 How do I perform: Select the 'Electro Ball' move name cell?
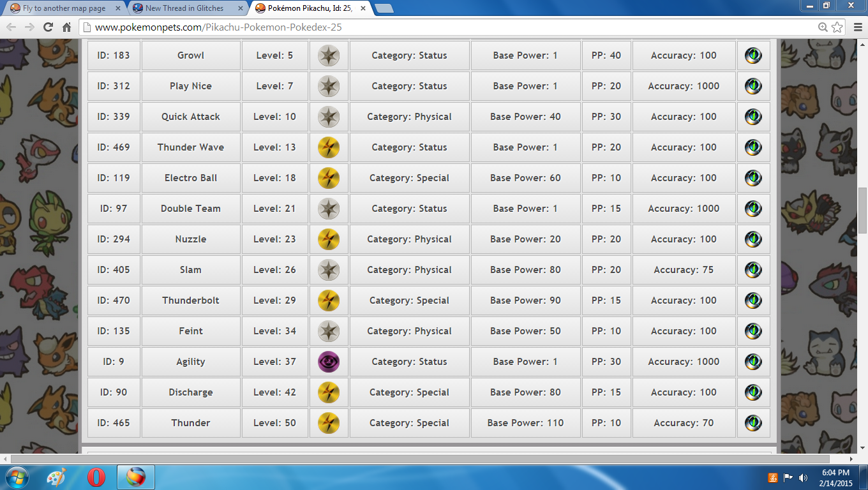click(x=191, y=178)
